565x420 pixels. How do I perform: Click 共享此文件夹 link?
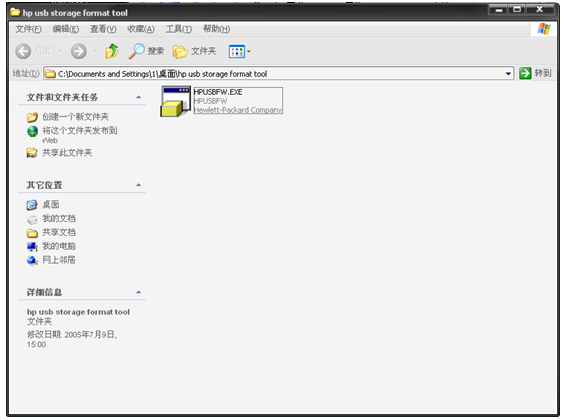coord(67,153)
